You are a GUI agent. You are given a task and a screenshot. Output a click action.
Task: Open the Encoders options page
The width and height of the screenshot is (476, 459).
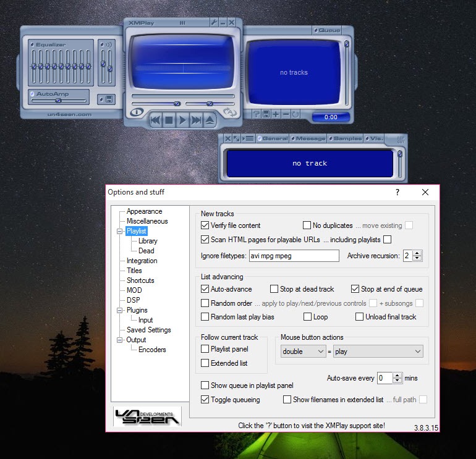tap(152, 350)
